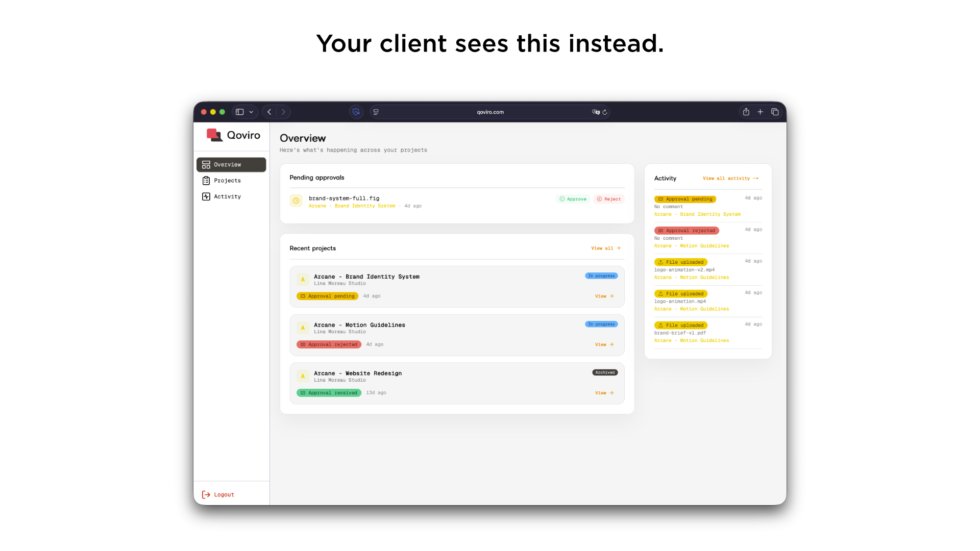Click the avatar icon of Brand Identity System card
The image size is (980, 551).
click(303, 280)
